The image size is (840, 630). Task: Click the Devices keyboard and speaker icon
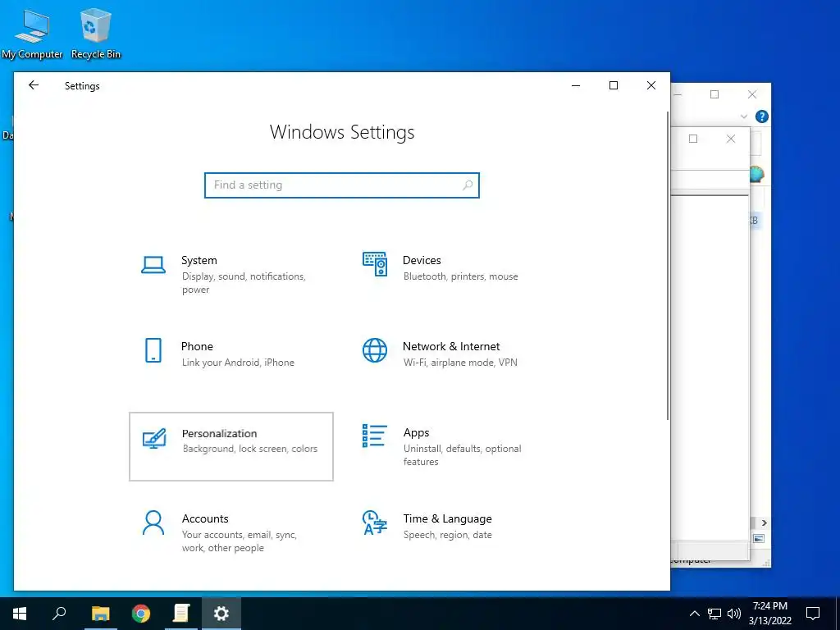(374, 263)
